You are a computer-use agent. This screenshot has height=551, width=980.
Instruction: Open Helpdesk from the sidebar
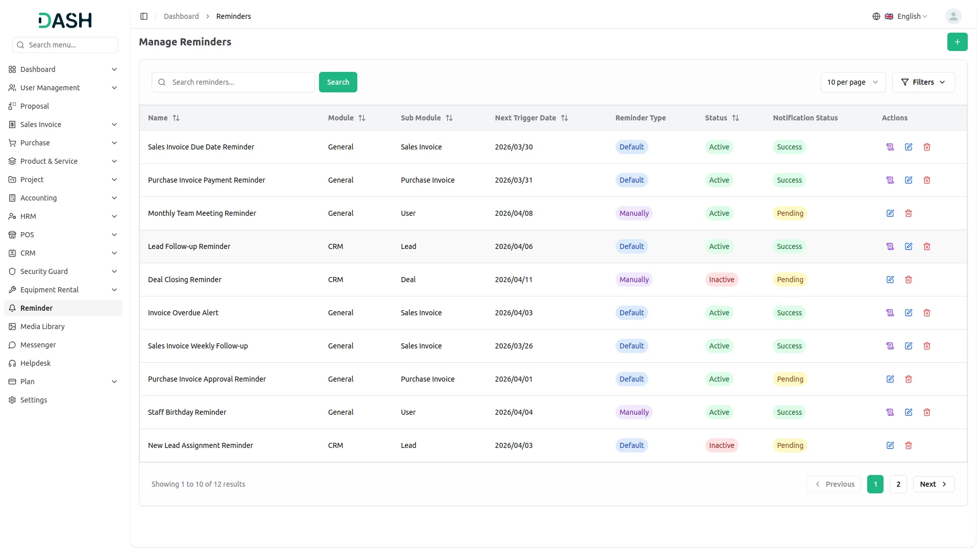click(x=63, y=363)
